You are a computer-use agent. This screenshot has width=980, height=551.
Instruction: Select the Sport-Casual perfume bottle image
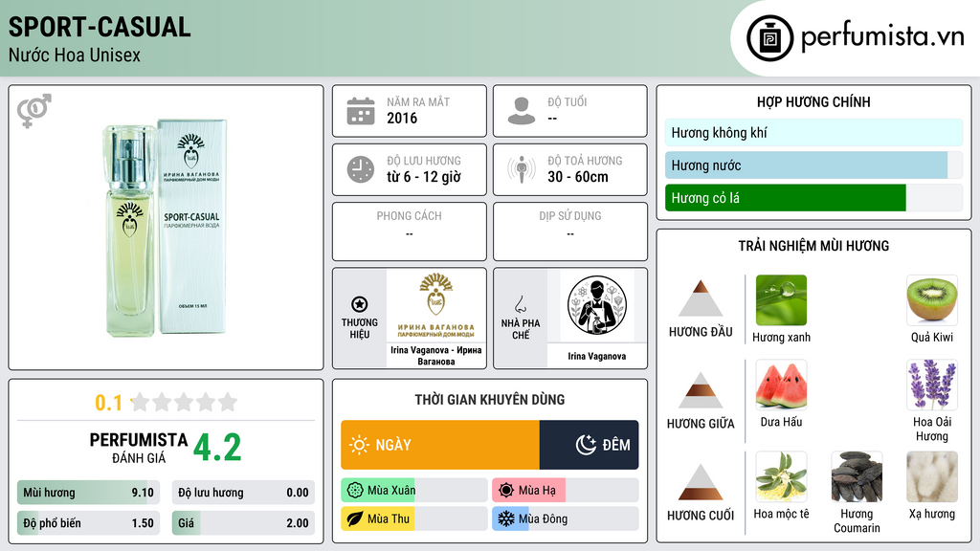pyautogui.click(x=166, y=228)
